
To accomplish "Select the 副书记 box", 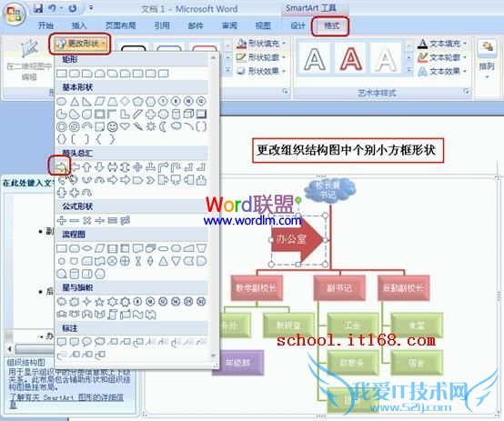I will click(339, 287).
